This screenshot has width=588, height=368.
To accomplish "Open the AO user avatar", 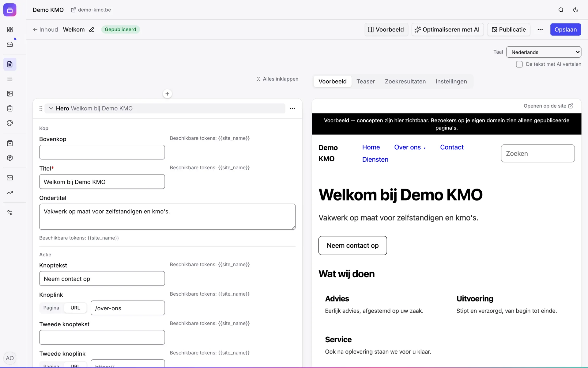I will pos(10,358).
